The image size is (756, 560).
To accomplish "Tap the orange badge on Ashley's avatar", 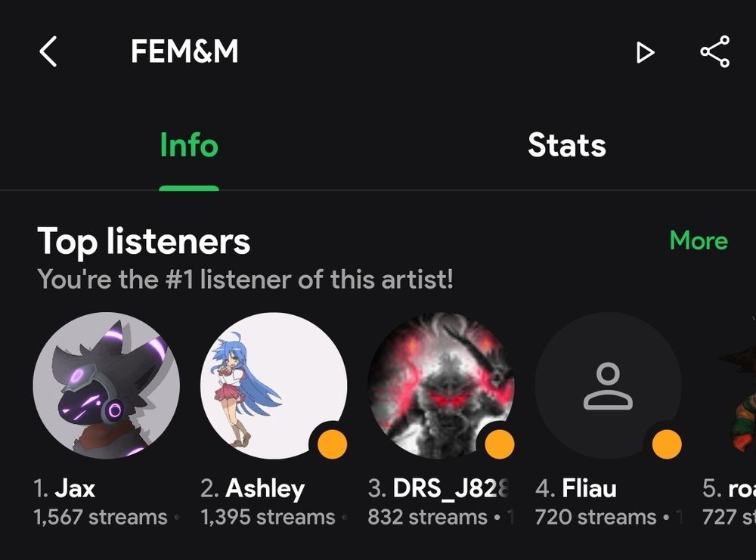I will pos(332,444).
